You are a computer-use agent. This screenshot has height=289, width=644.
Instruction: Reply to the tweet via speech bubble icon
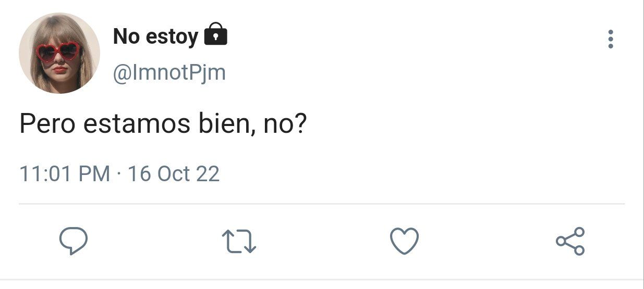pos(73,241)
